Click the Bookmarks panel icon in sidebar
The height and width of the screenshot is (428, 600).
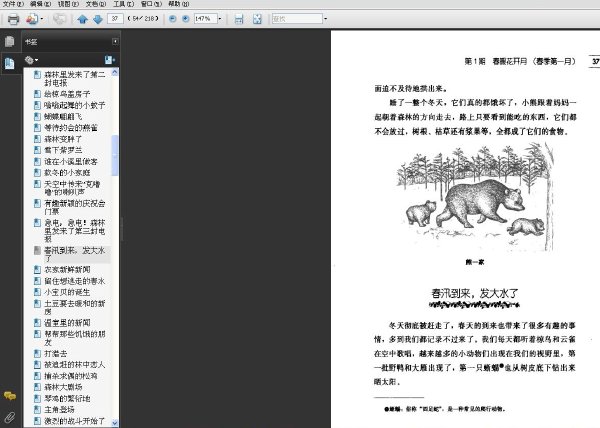(10, 63)
